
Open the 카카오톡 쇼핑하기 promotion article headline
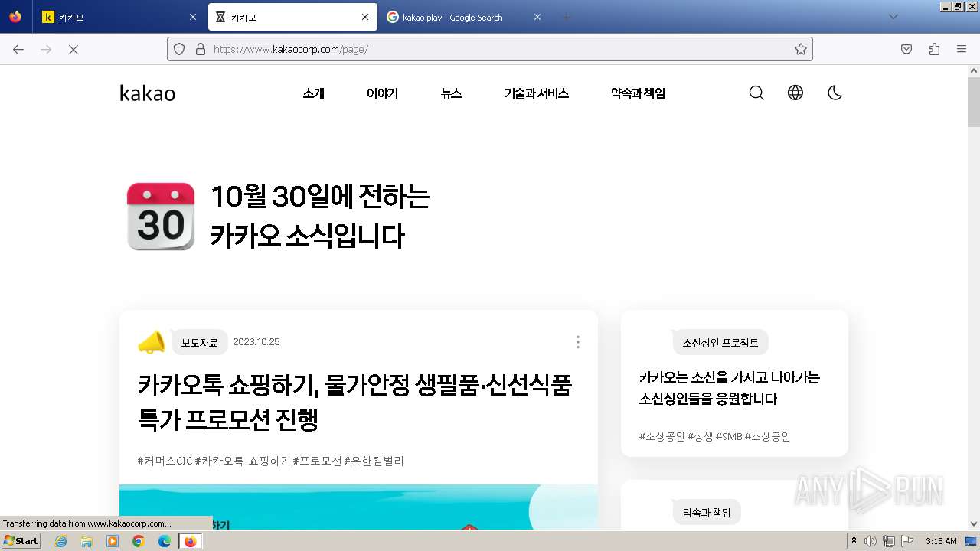[x=355, y=402]
